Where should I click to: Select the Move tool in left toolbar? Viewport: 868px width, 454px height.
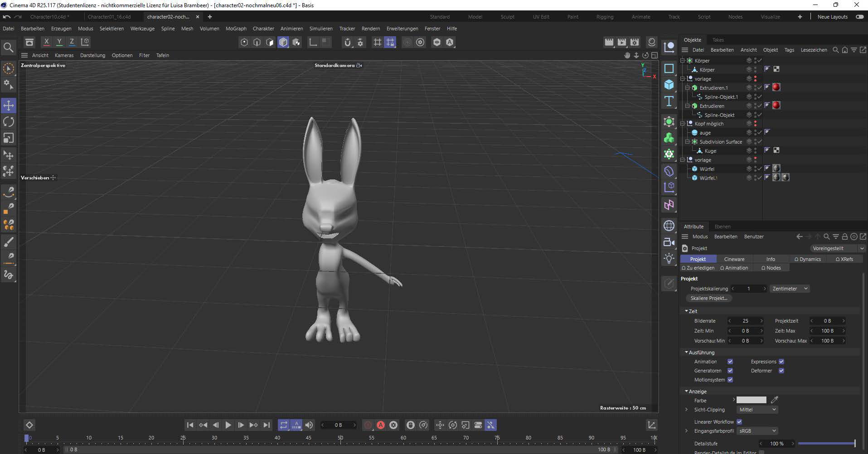click(9, 106)
